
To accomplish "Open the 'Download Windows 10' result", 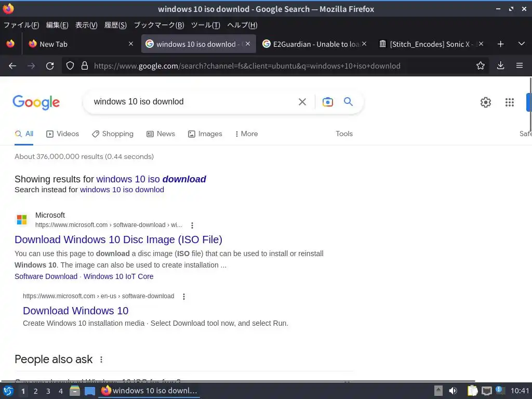I will coord(76,311).
